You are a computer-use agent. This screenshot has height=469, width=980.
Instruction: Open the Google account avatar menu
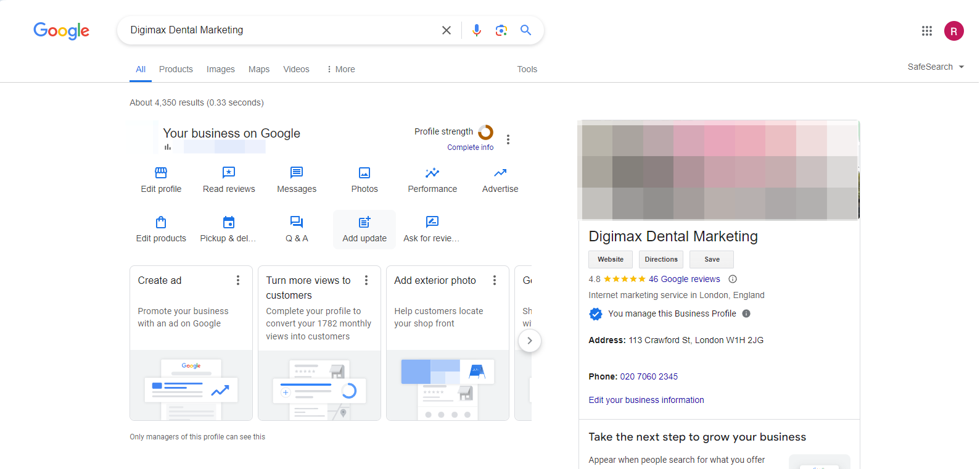point(954,31)
